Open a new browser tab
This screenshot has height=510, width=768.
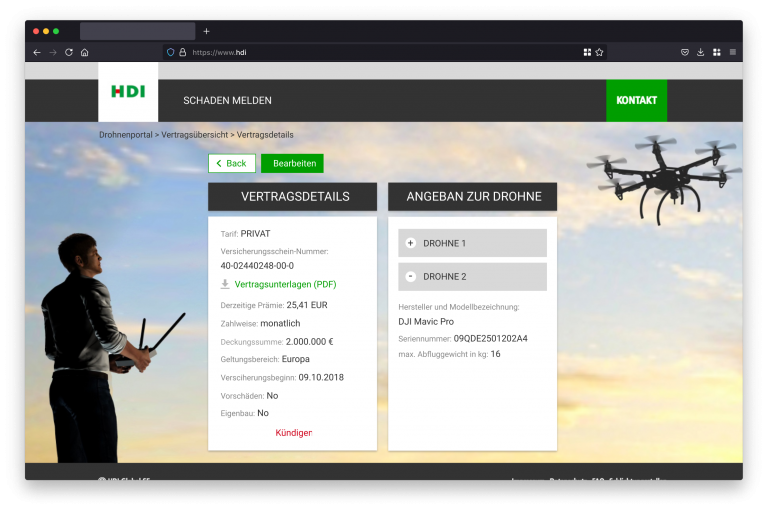tap(206, 31)
